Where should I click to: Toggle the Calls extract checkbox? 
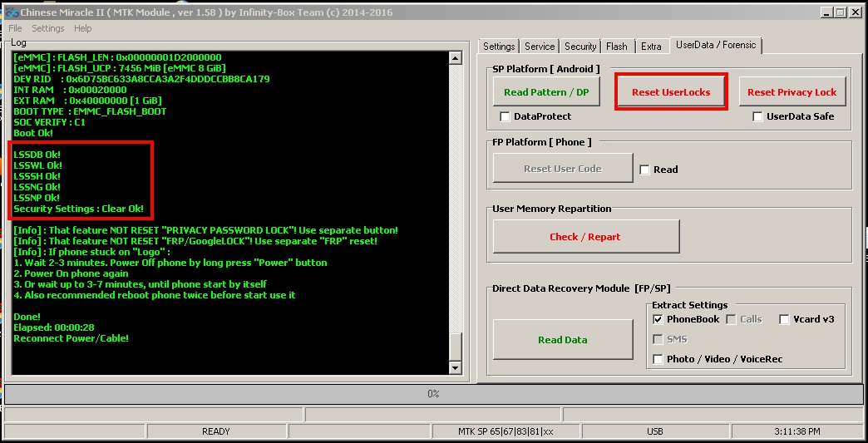731,319
